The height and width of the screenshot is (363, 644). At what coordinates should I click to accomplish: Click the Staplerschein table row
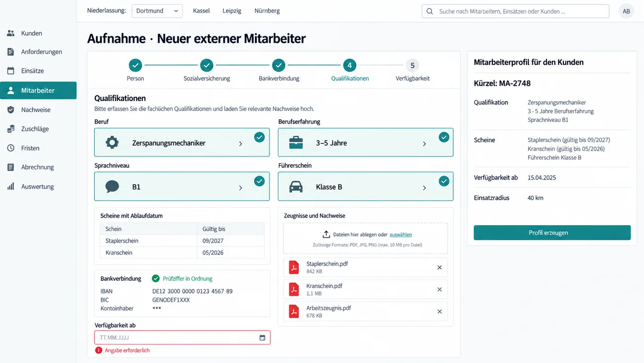coord(182,241)
